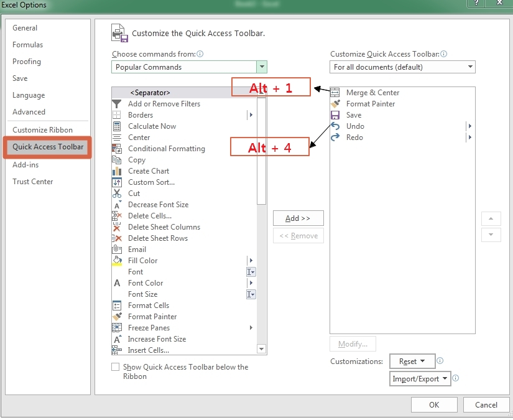Click the Calculate Now calculator icon
The height and width of the screenshot is (420, 513).
click(116, 126)
